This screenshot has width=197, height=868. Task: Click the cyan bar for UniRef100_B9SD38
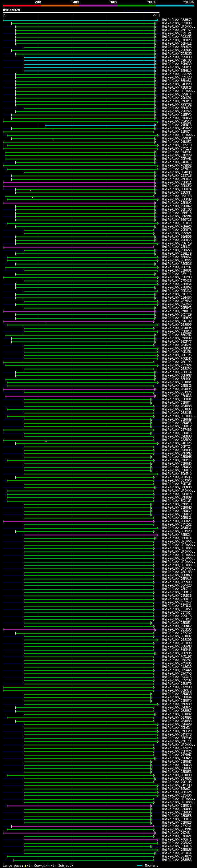(x=90, y=57)
